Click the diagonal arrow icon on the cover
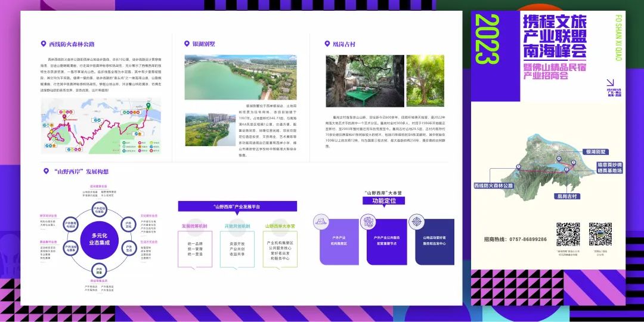 [610, 84]
